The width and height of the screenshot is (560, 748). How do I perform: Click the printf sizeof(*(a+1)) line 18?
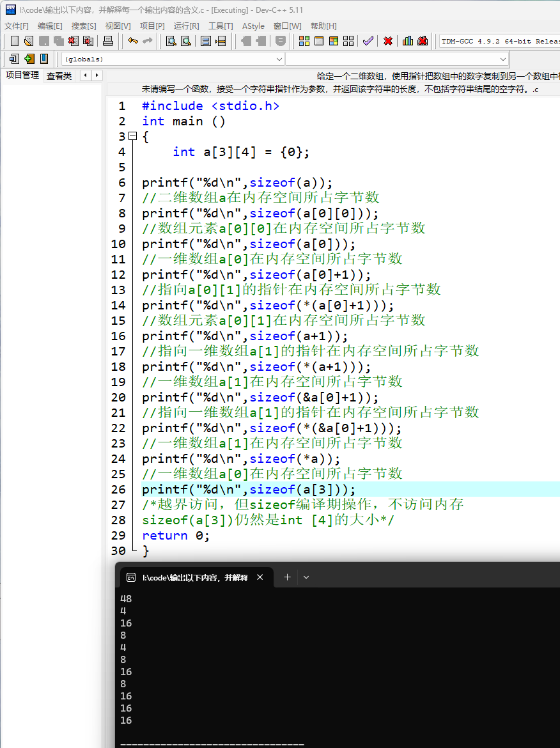pos(256,367)
